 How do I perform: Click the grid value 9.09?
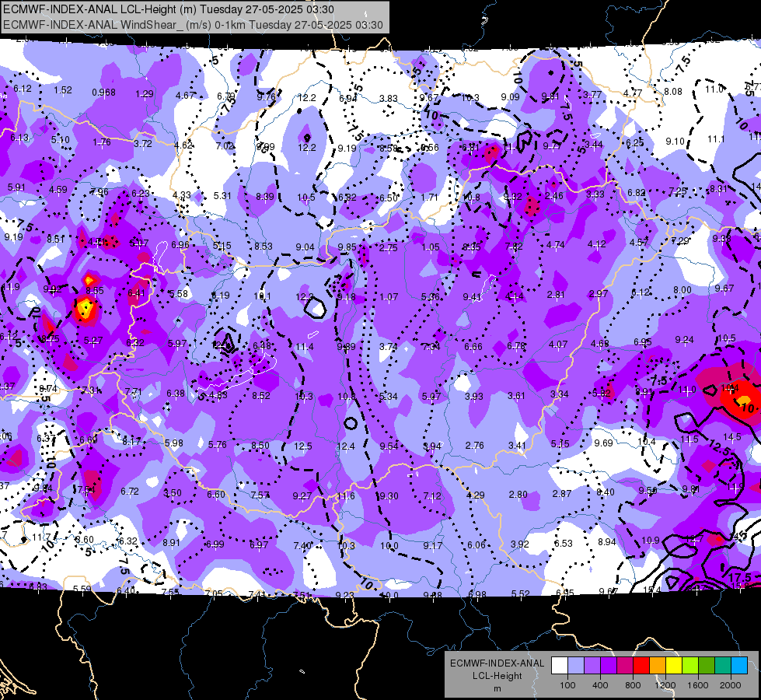(510, 96)
